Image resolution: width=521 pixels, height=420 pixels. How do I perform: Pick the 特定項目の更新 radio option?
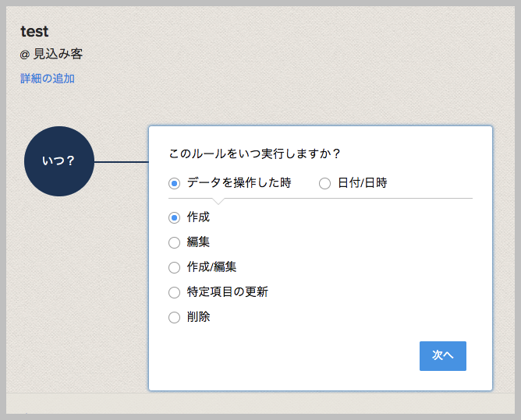[x=175, y=292]
